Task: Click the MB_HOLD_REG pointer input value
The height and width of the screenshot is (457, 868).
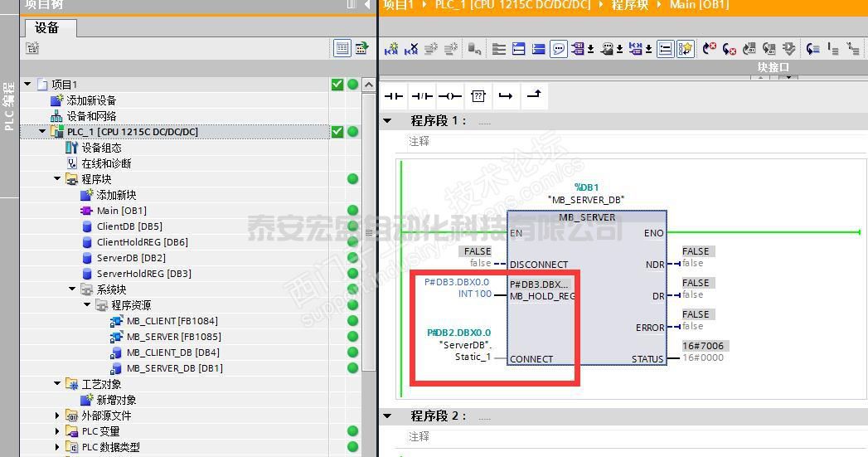Action: pyautogui.click(x=457, y=282)
